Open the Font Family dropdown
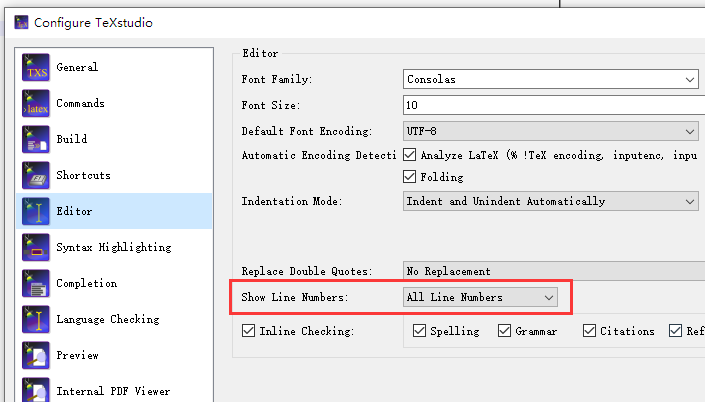The width and height of the screenshot is (705, 402). tap(551, 79)
